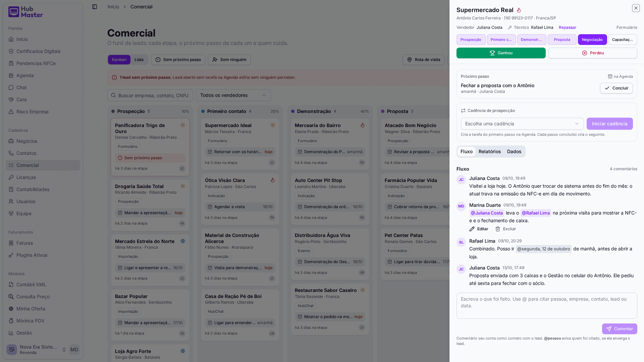Viewport: 644px width, 362px height.
Task: Click Comercial breadcrumb
Action: pyautogui.click(x=141, y=7)
